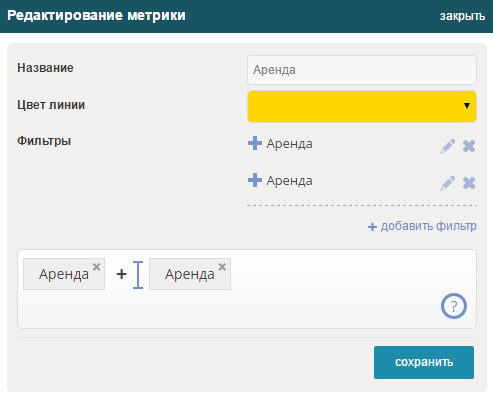493x399 pixels.
Task: Click the Название input field
Action: [362, 70]
